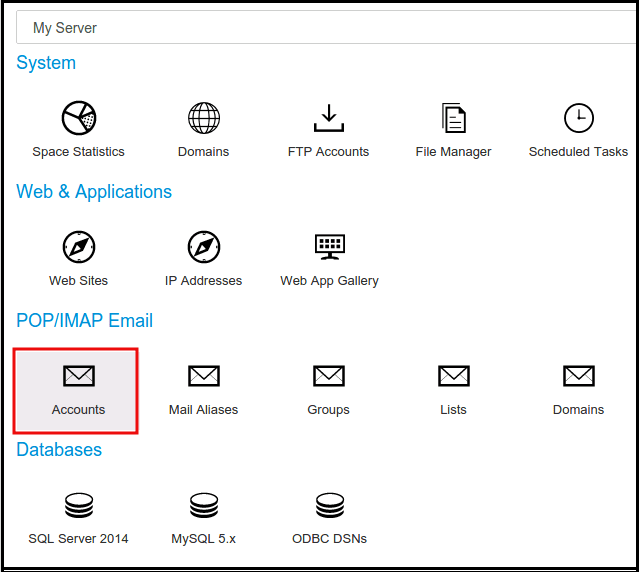Open the Web App Gallery icon
Image resolution: width=639 pixels, height=572 pixels.
(x=329, y=247)
